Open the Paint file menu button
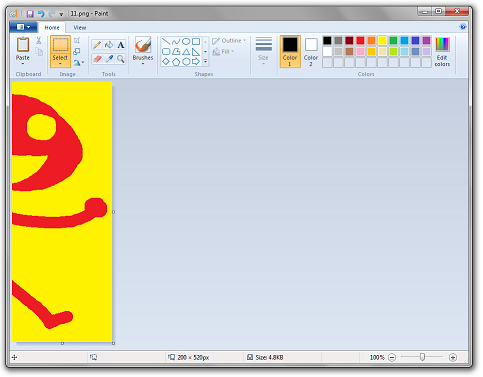483x377 pixels. (x=23, y=27)
